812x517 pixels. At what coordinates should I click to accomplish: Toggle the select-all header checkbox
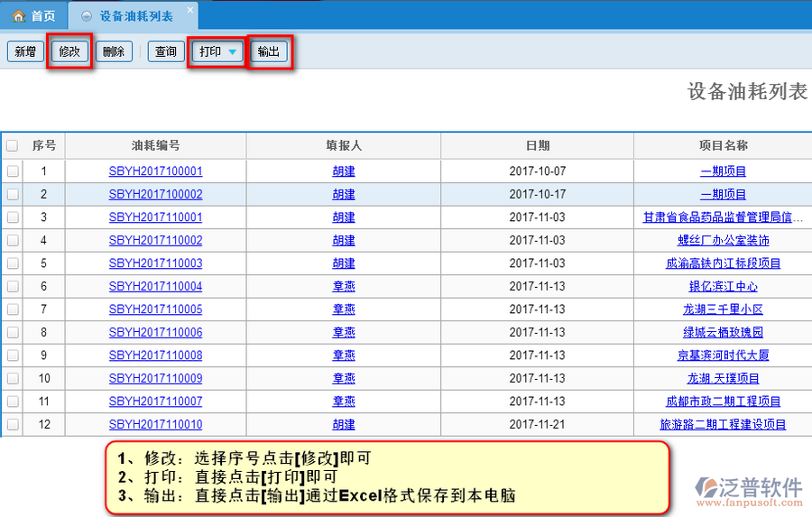pyautogui.click(x=13, y=145)
